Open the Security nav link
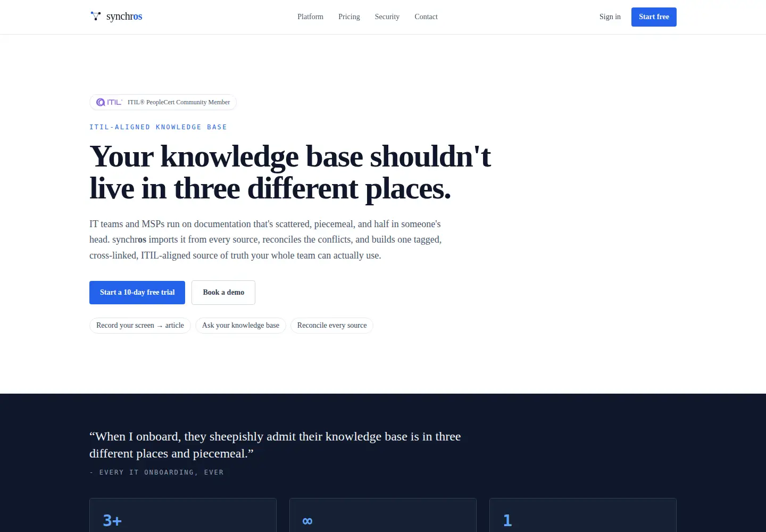The width and height of the screenshot is (766, 532). (387, 17)
